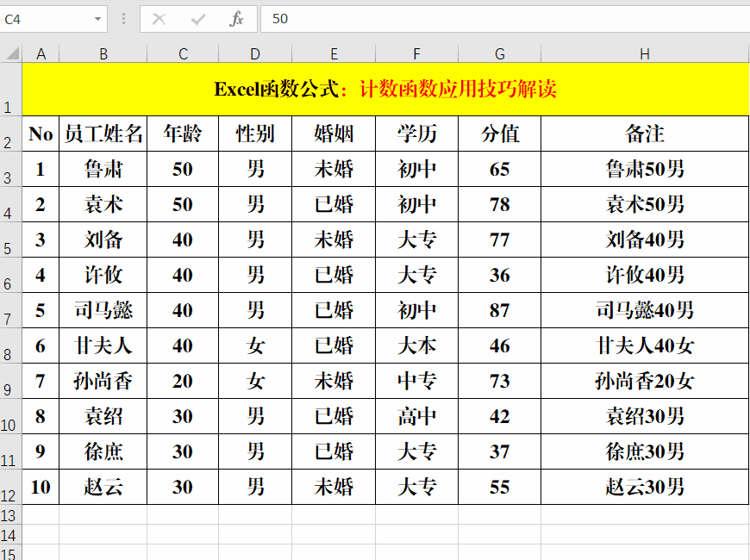Click the name cell '袁术'

pyautogui.click(x=103, y=204)
